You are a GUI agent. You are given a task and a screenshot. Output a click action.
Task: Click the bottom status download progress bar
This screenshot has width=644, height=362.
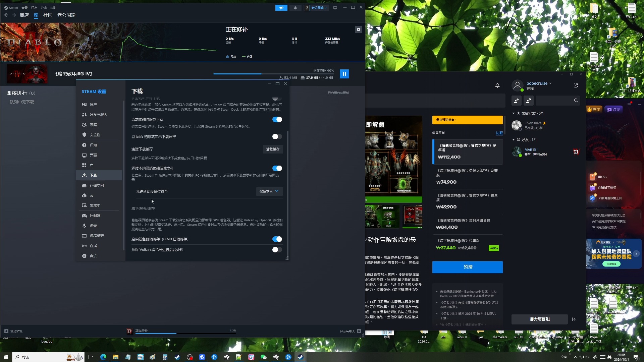click(185, 334)
